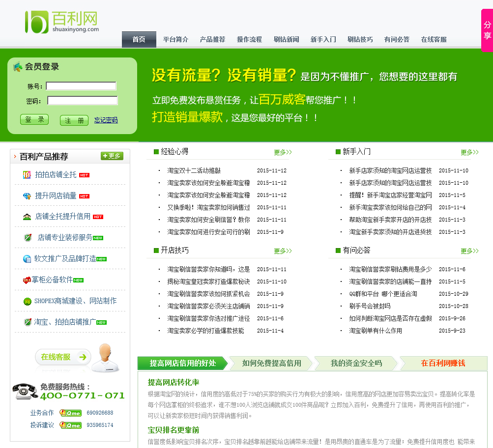The width and height of the screenshot is (493, 448).
Task: Open the 淘宝新手卖家须知的开店进货技 article
Action: (390, 232)
